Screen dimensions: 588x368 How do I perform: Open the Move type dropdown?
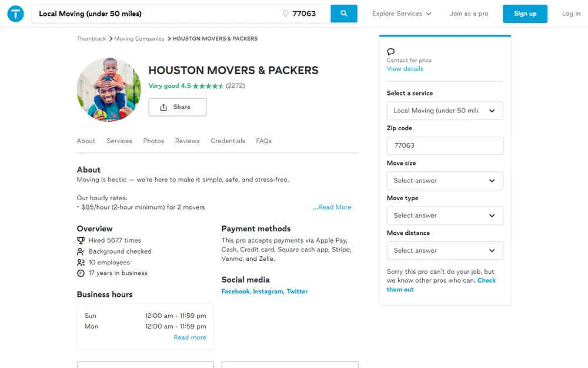click(445, 216)
